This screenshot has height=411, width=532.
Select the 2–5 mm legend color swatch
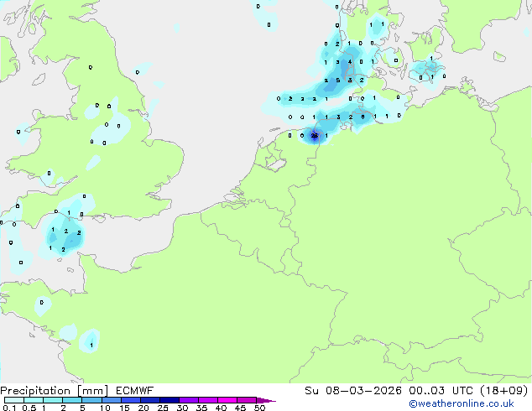pos(72,400)
